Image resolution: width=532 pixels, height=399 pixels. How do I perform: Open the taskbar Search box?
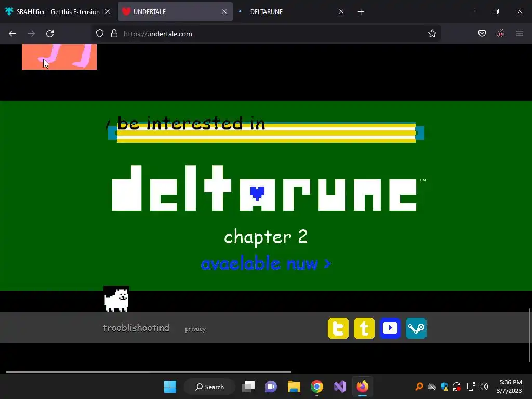210,387
